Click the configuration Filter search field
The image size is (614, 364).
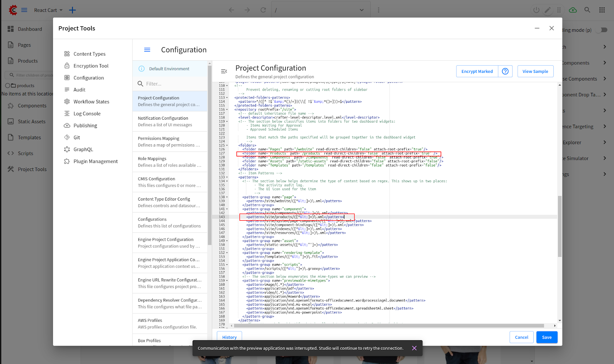coord(175,84)
